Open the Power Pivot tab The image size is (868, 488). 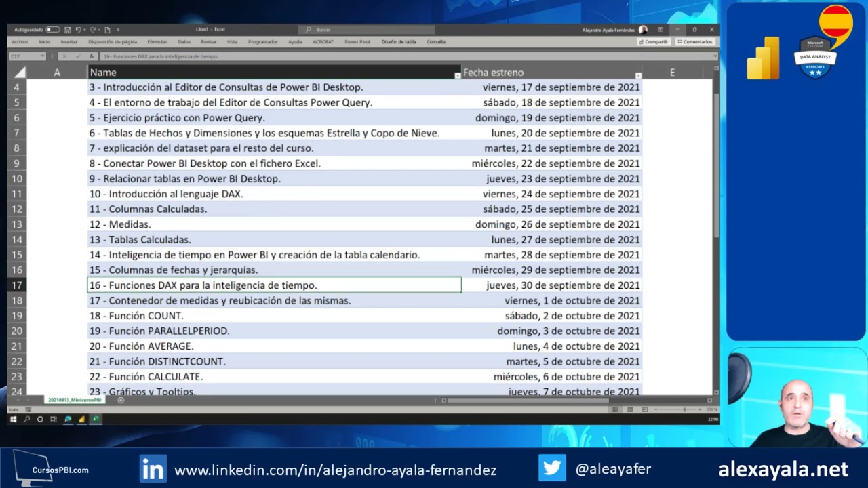coord(357,42)
